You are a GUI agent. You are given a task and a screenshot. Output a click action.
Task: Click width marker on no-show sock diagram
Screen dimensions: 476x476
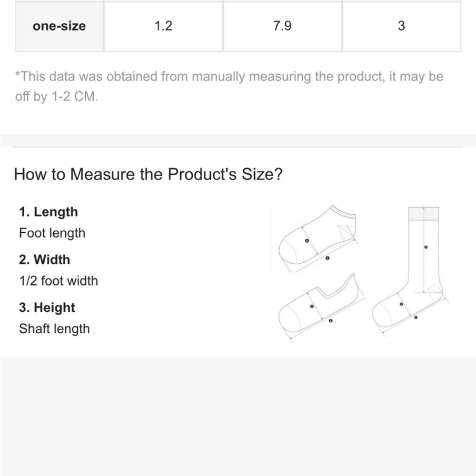coord(312,307)
